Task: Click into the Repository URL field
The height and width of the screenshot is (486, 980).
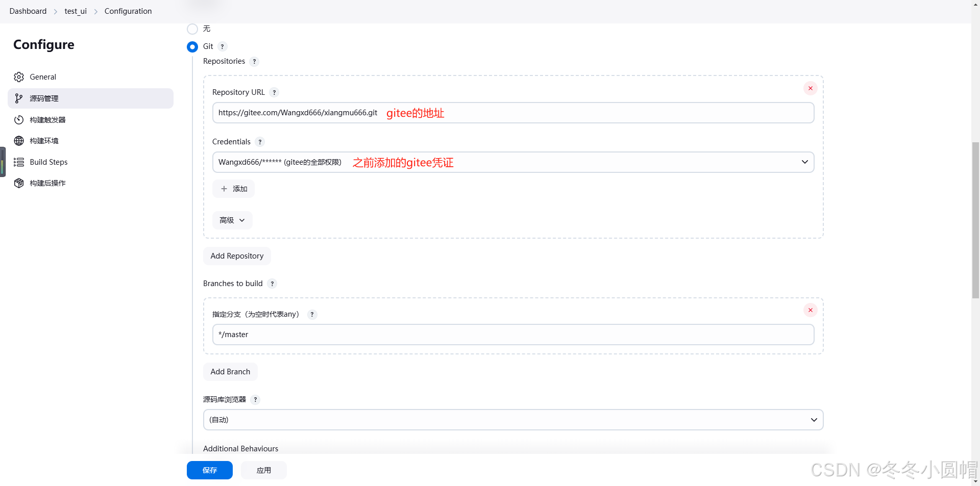Action: coord(513,113)
